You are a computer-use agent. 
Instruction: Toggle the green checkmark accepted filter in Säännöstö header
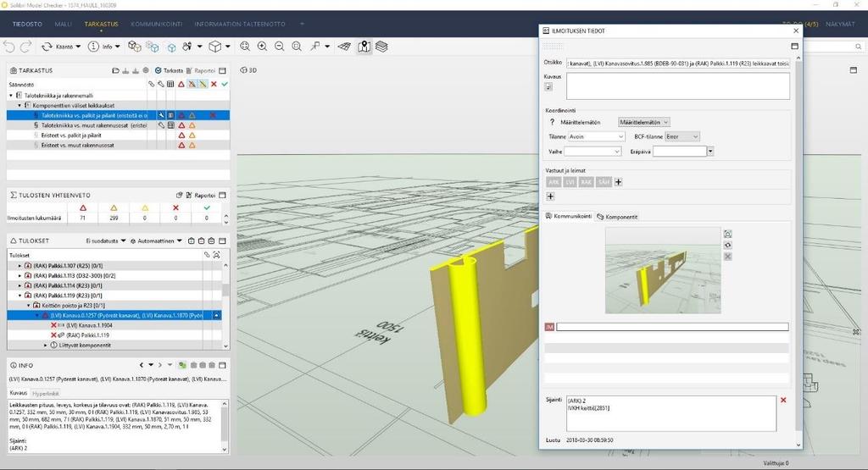coord(225,84)
